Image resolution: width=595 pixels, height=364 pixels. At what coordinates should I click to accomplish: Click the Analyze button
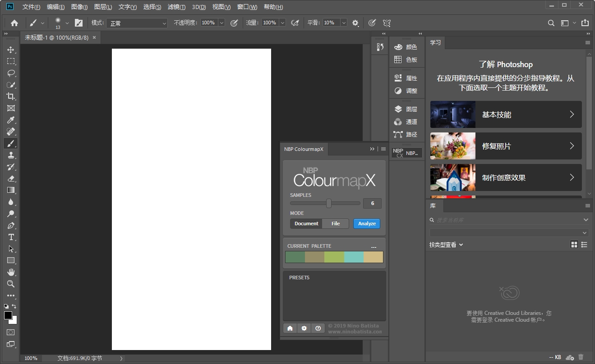(367, 223)
